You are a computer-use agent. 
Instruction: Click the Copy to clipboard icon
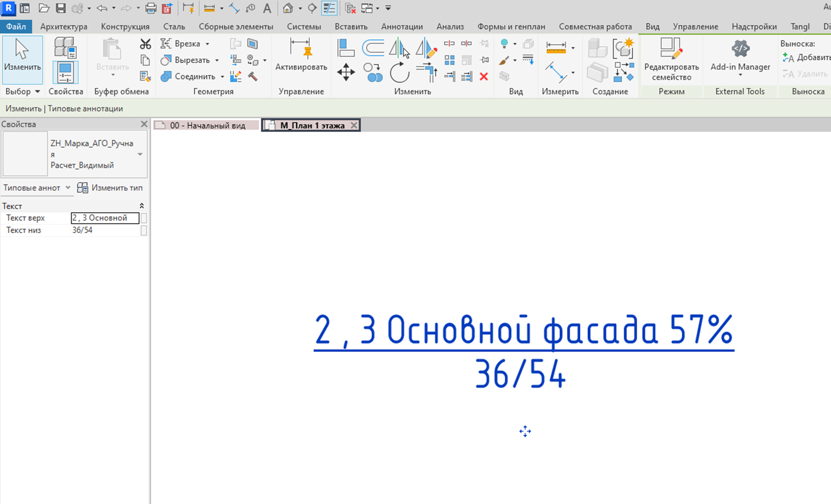click(x=145, y=60)
